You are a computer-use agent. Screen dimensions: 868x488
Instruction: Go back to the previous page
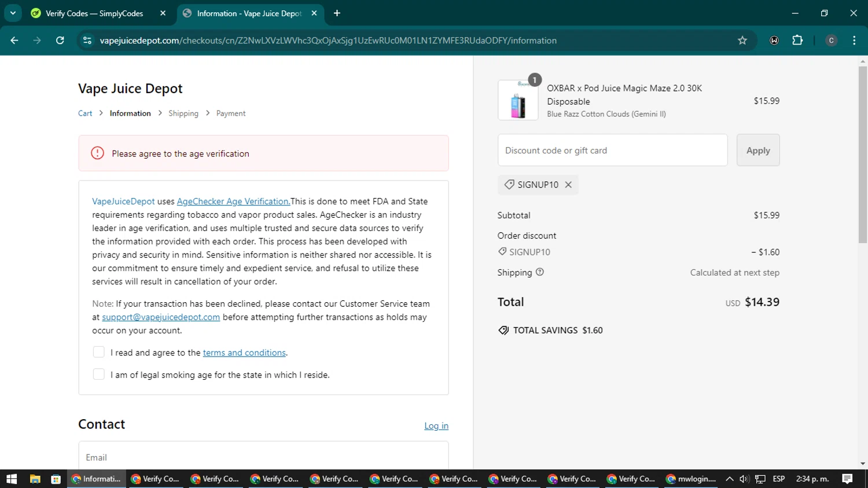(x=14, y=41)
